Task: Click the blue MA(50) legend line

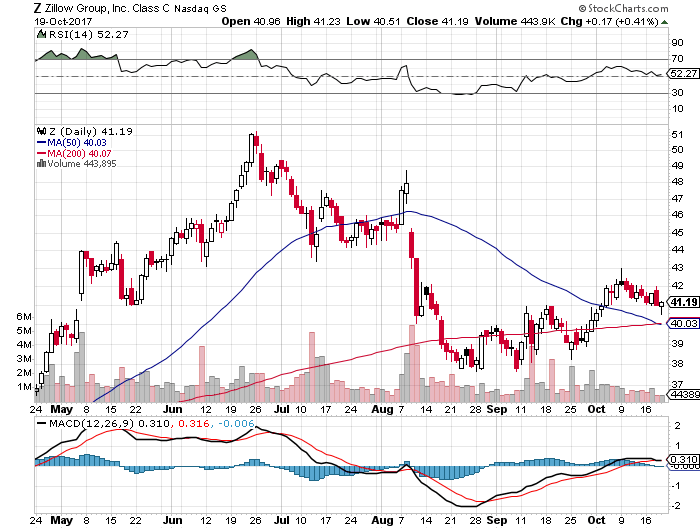Action: (x=41, y=142)
